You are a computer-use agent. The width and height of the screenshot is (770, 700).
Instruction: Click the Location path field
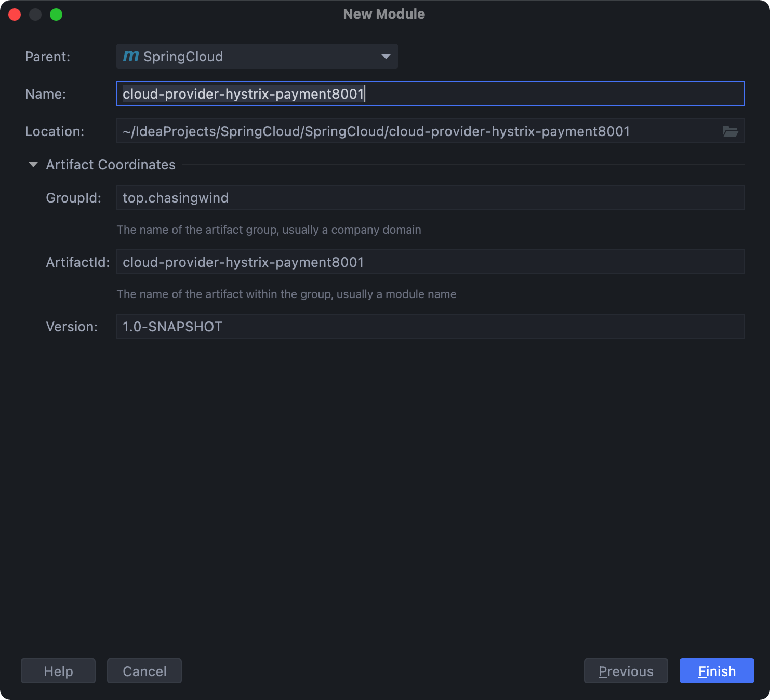(416, 131)
